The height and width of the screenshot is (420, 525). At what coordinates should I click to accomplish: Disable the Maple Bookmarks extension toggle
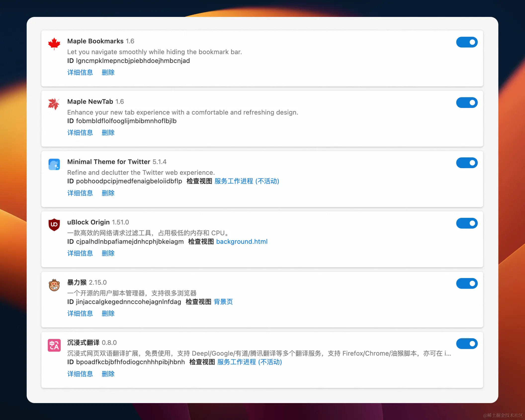[467, 42]
